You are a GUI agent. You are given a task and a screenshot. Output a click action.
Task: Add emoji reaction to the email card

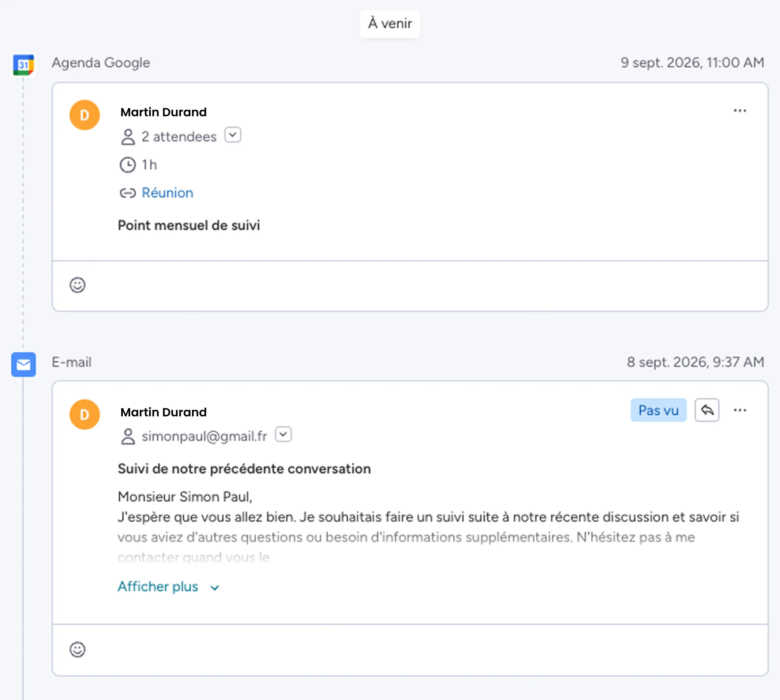tap(77, 650)
